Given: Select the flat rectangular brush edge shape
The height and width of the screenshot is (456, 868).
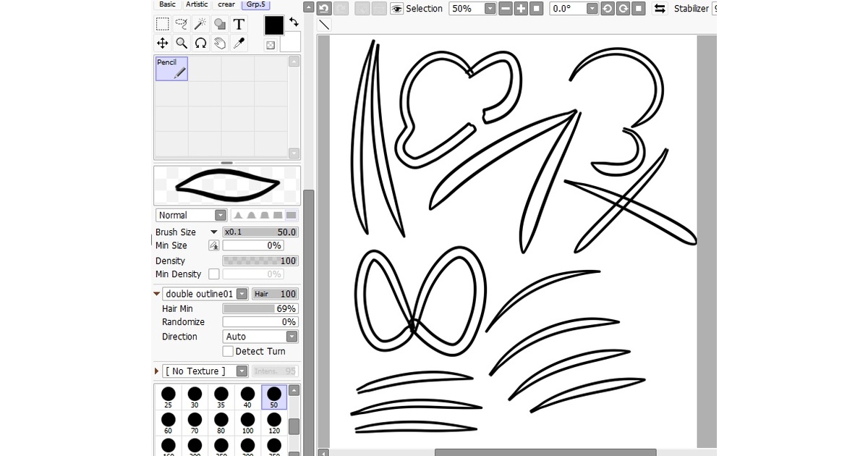Looking at the screenshot, I should coord(291,215).
